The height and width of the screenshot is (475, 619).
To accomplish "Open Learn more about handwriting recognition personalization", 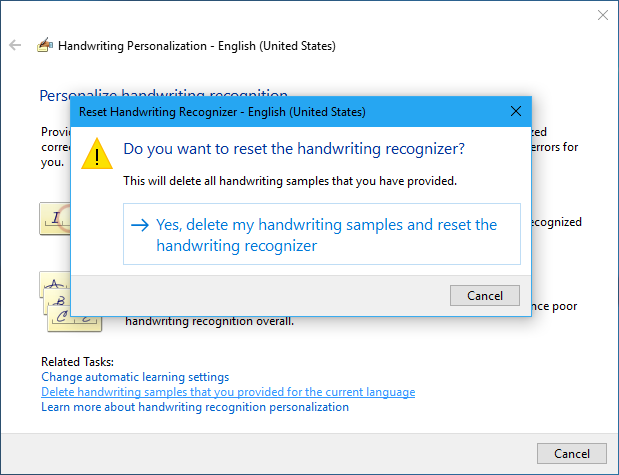I will click(195, 407).
